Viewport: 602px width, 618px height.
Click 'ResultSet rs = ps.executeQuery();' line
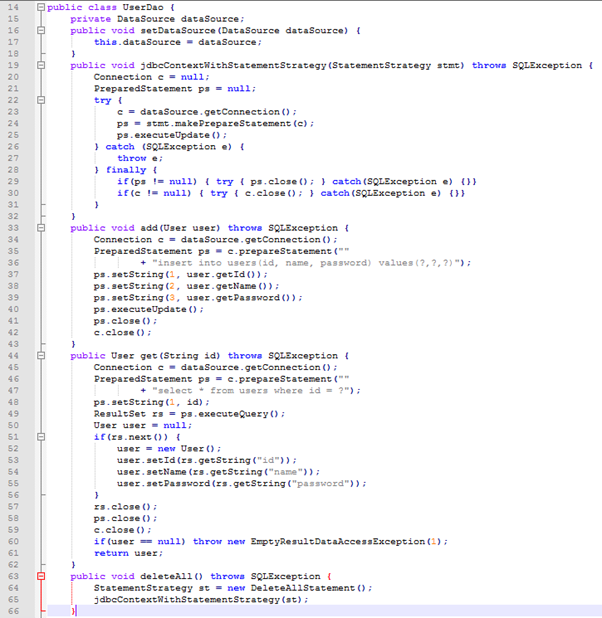click(189, 414)
